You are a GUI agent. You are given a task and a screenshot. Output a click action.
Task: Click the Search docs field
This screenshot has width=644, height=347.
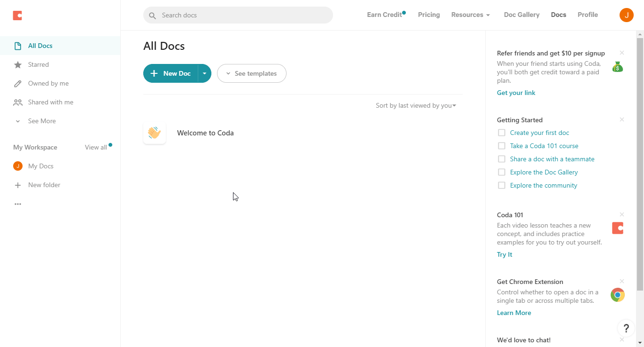coord(237,15)
